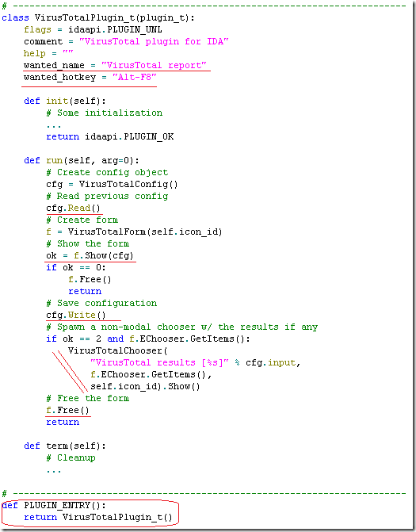416x532 pixels.
Task: Select the 'cfg = VirusTotalConfig()' line
Action: 112,184
